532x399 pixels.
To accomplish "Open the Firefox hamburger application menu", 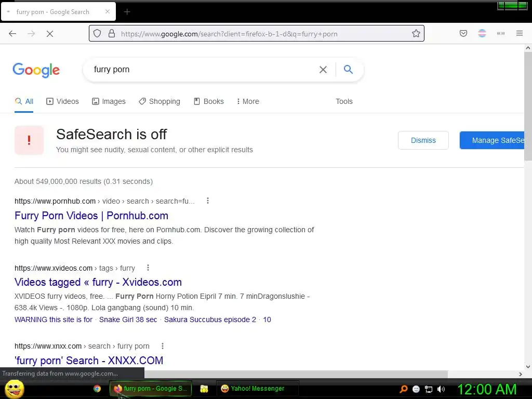I will [x=520, y=33].
